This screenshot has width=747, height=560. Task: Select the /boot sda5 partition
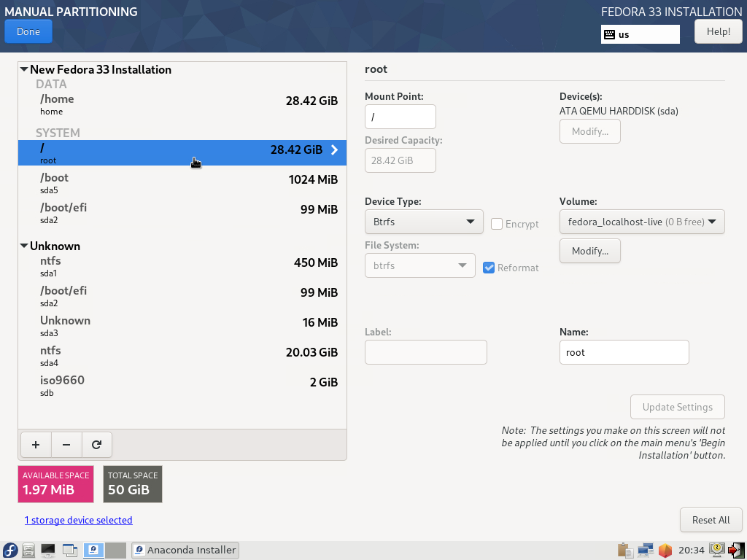point(182,183)
